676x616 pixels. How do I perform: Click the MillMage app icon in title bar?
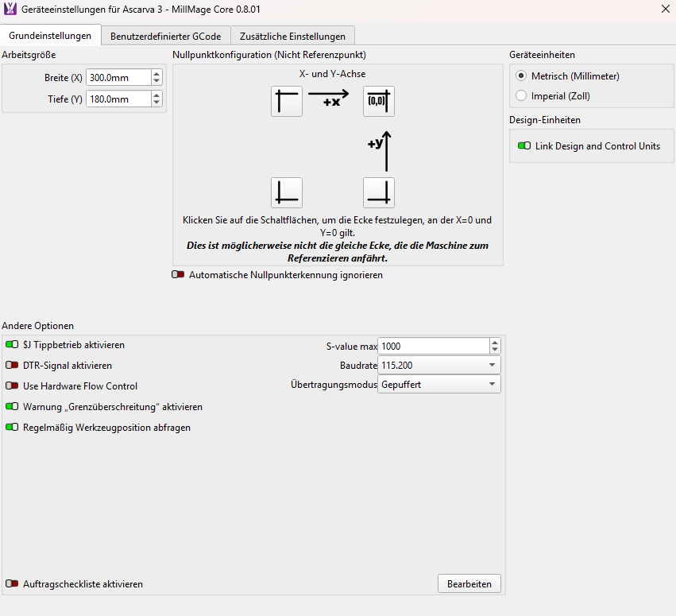pos(10,9)
